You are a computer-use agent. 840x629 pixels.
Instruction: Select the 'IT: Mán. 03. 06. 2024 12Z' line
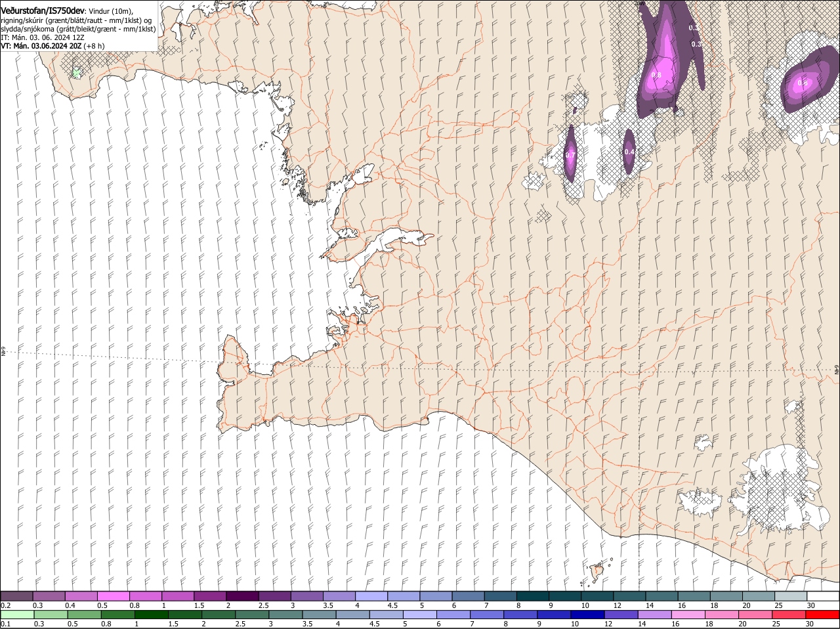(43, 37)
